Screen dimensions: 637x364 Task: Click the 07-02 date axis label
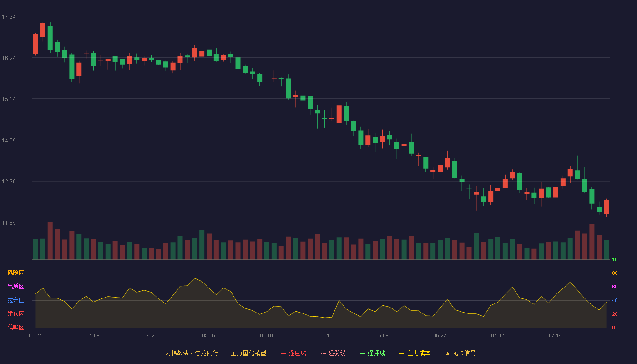tap(497, 335)
